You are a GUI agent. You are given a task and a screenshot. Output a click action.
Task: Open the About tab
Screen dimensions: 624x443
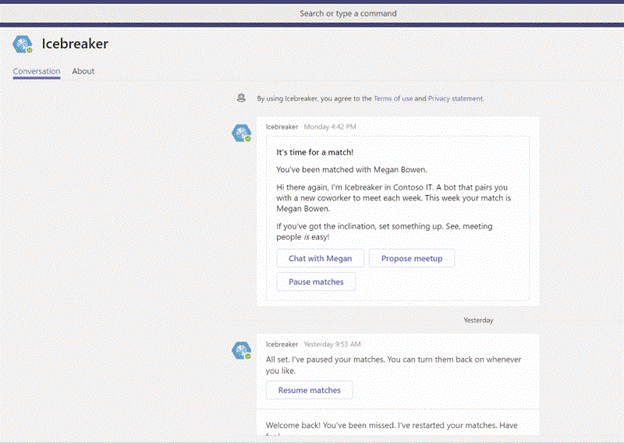(x=83, y=71)
